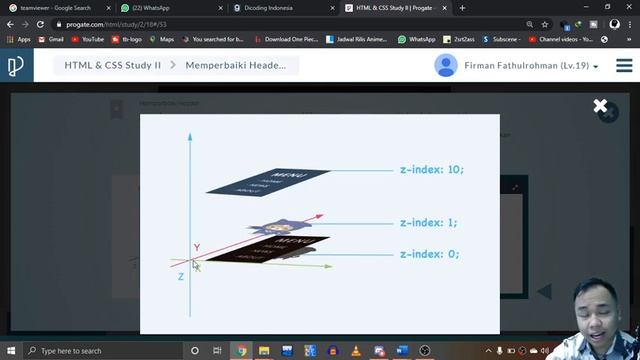Open File Explorer from the taskbar

click(264, 351)
